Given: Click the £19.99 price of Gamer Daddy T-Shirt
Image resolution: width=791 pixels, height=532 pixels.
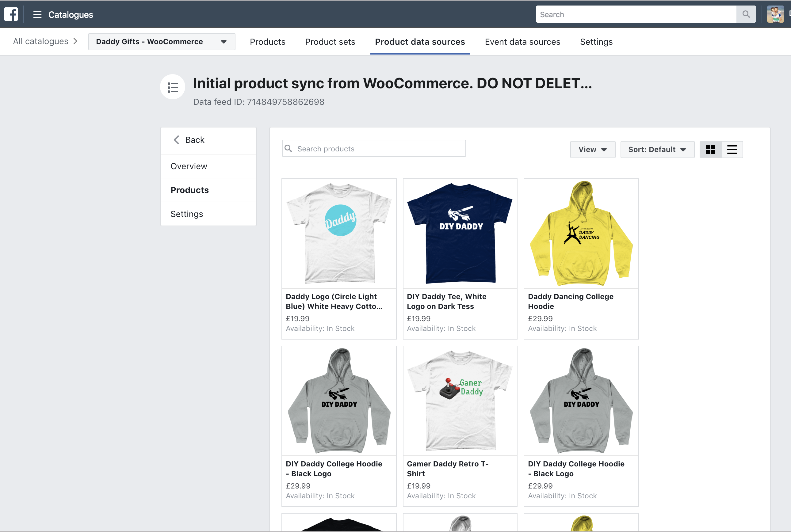Looking at the screenshot, I should (x=419, y=486).
